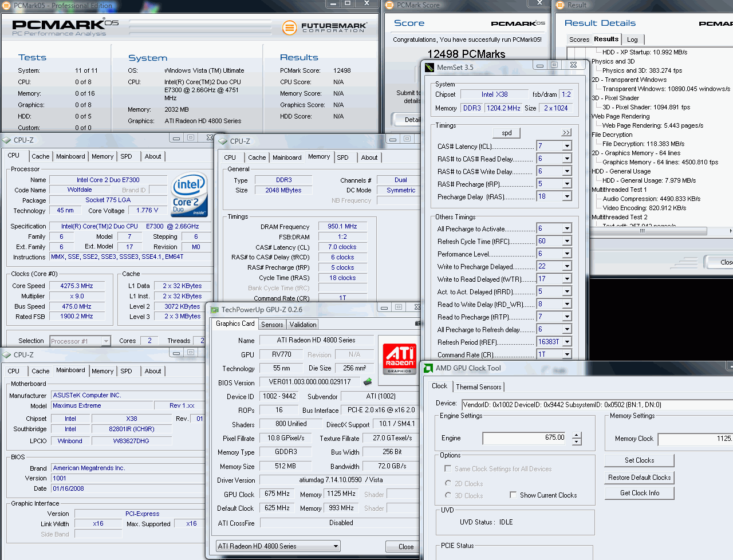
Task: Click the PCMark Score window title icon
Action: point(389,5)
